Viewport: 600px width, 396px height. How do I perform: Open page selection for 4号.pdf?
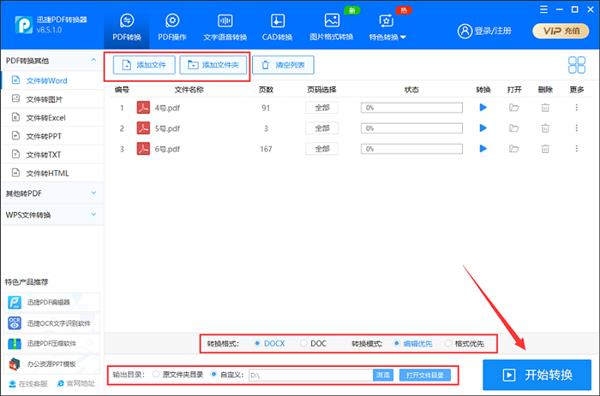[x=322, y=108]
